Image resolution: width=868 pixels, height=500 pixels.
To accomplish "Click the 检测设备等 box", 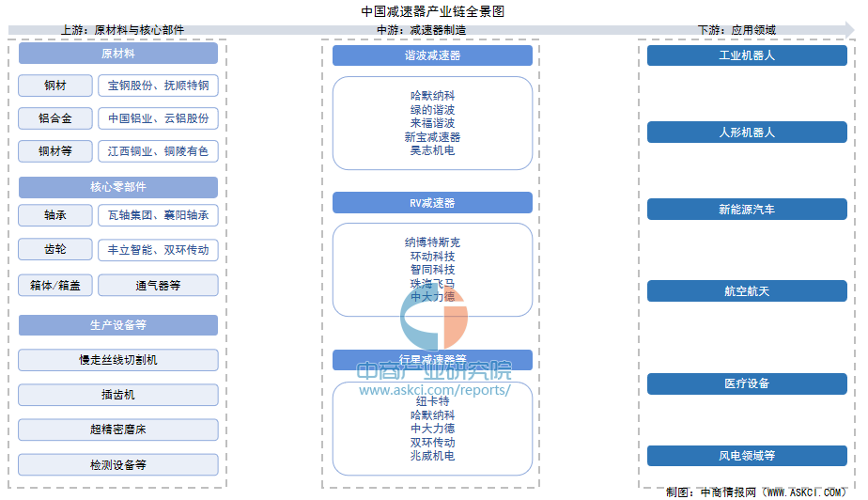I will click(118, 464).
